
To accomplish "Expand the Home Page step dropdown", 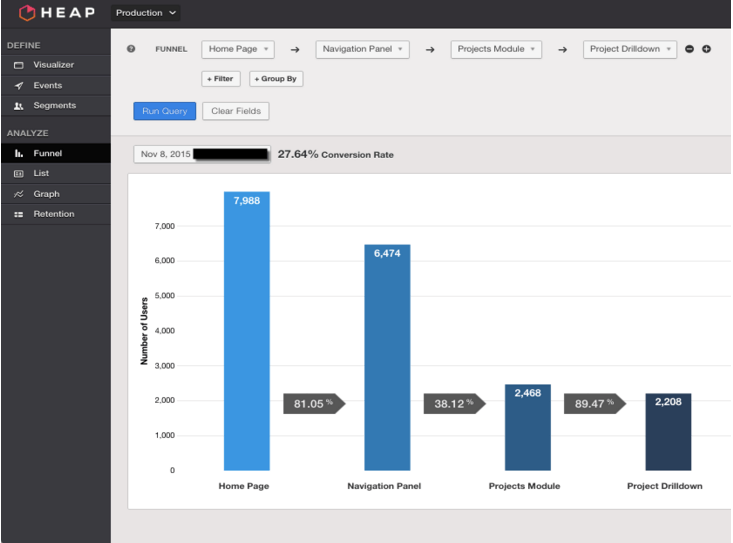I will (x=238, y=49).
